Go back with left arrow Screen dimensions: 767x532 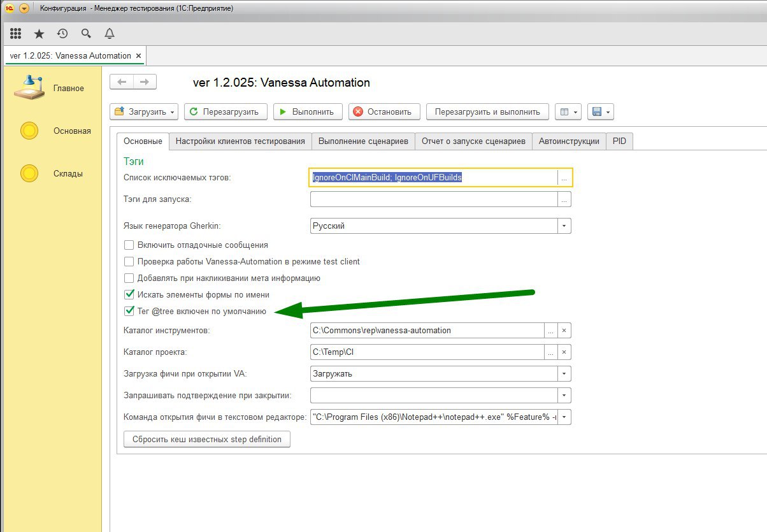122,82
